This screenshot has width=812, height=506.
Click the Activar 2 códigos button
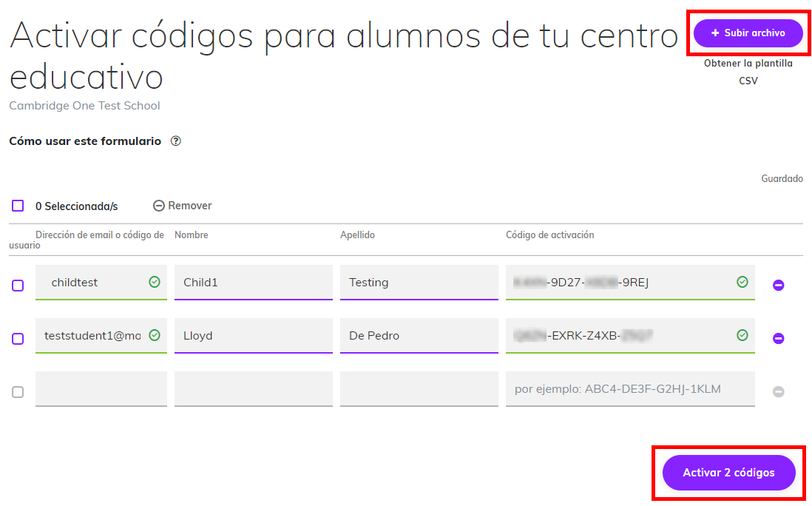tap(728, 472)
